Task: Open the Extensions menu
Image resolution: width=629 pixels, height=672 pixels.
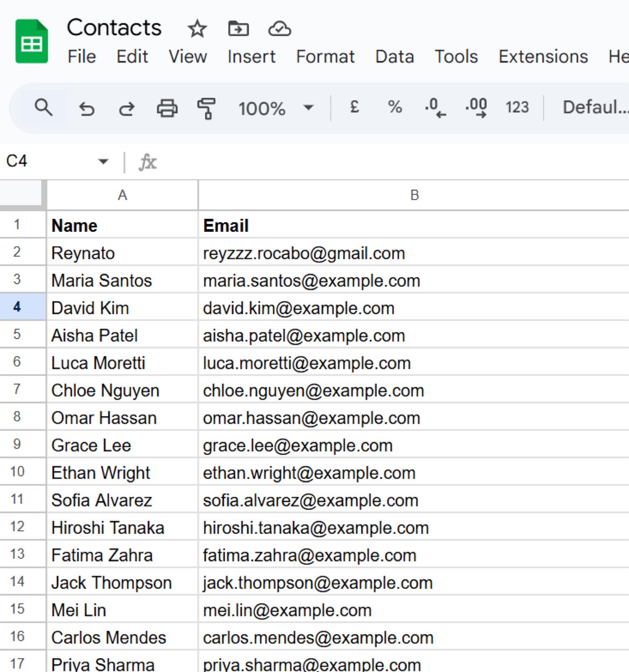Action: coord(543,57)
